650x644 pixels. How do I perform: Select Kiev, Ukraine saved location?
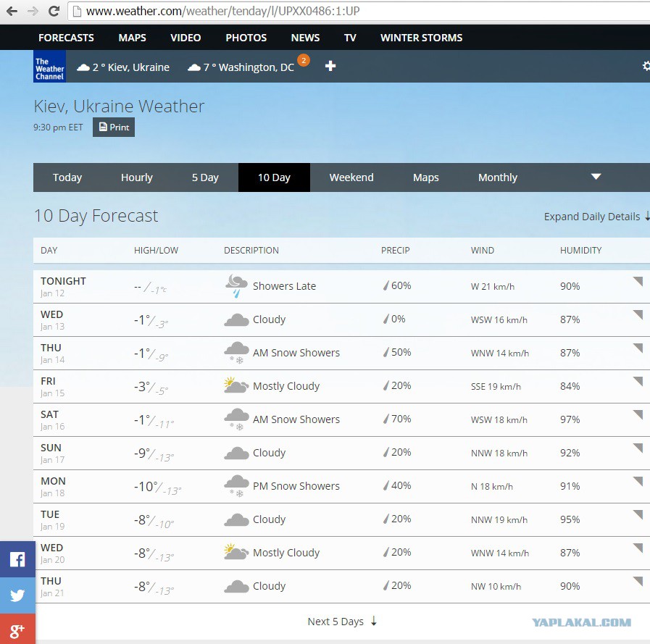123,67
